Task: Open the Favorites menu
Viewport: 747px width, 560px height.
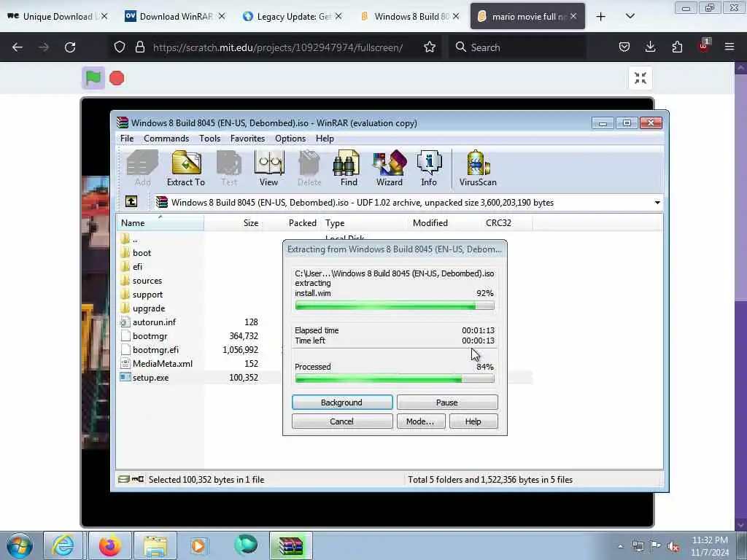Action: (247, 138)
